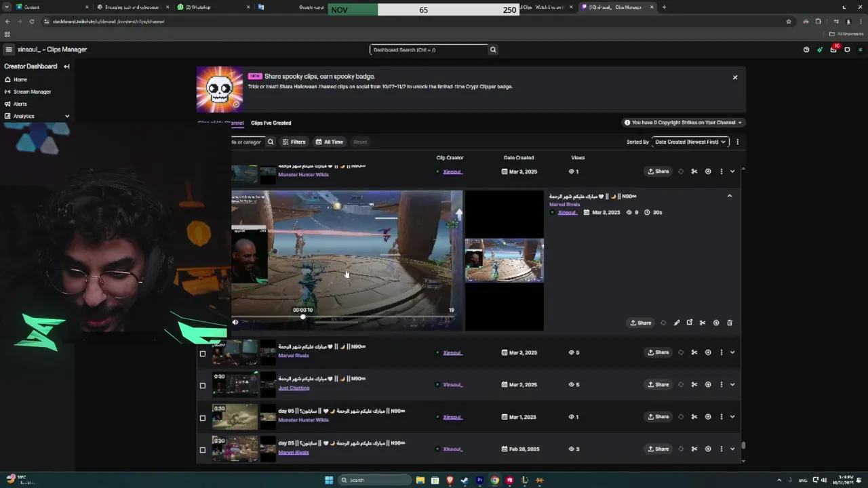Open Brave browser from the taskbar
Image resolution: width=868 pixels, height=488 pixels.
click(450, 480)
